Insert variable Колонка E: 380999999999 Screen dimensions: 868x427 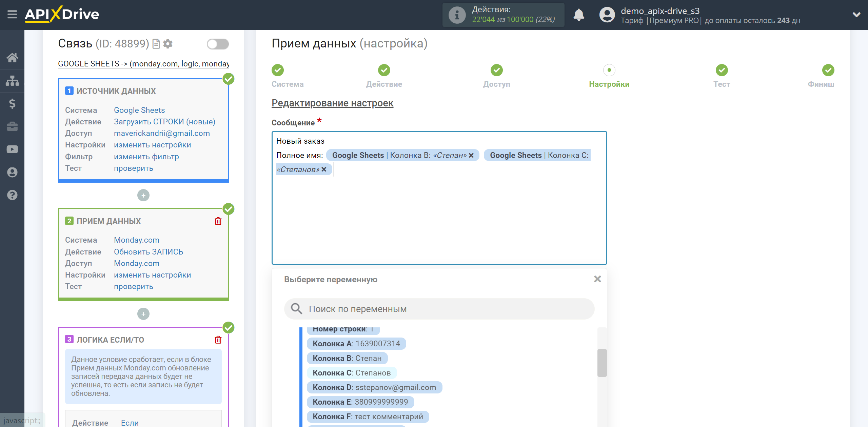pos(360,402)
